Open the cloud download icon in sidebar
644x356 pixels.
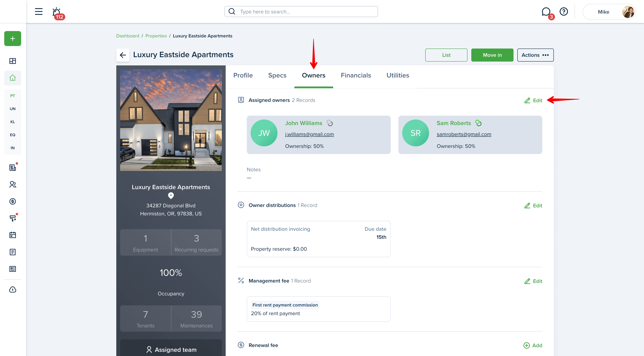coord(12,290)
